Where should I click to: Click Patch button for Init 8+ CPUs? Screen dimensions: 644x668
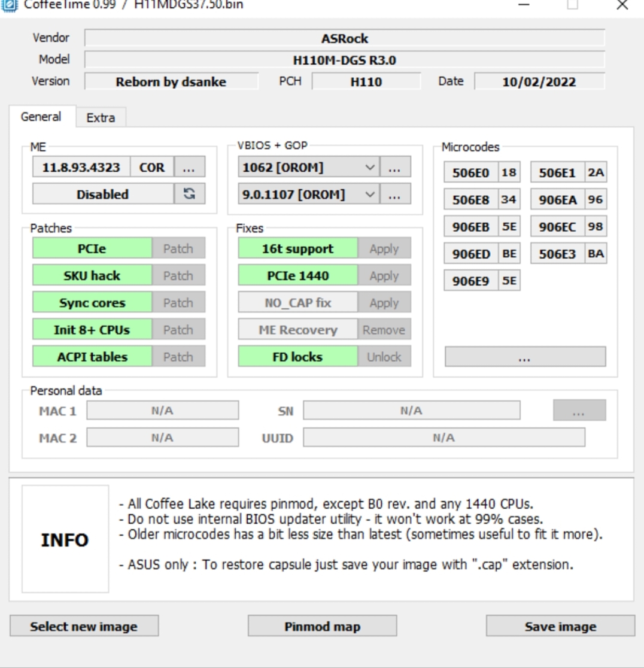click(x=178, y=330)
